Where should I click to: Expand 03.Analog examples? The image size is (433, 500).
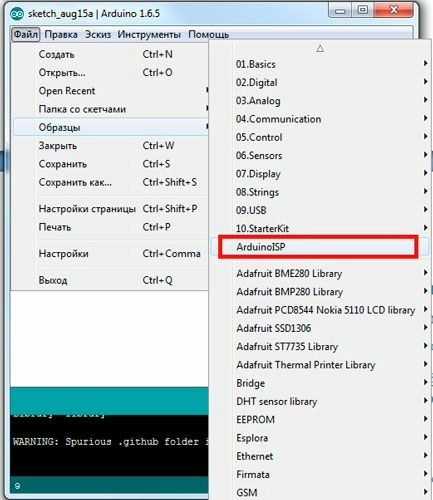coord(320,101)
